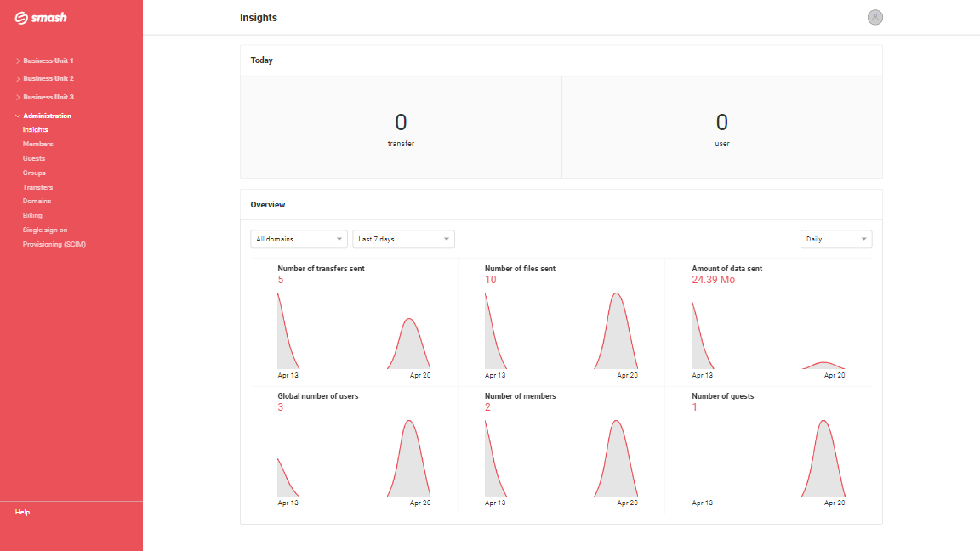The width and height of the screenshot is (980, 551).
Task: Open the All domains dropdown
Action: click(299, 239)
